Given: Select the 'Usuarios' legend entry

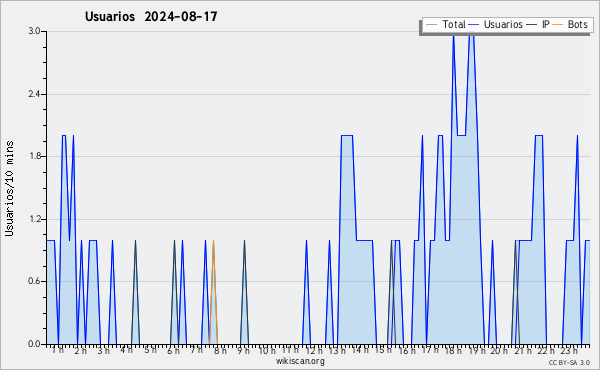Looking at the screenshot, I should 503,24.
